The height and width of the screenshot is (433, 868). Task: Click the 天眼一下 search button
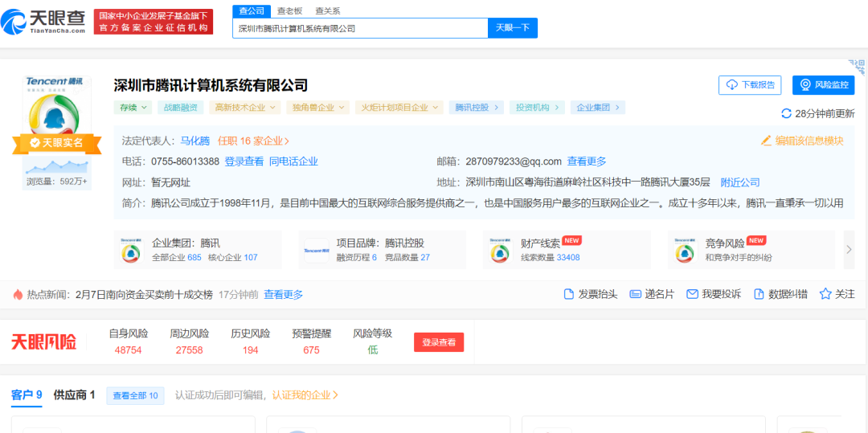[x=513, y=27]
